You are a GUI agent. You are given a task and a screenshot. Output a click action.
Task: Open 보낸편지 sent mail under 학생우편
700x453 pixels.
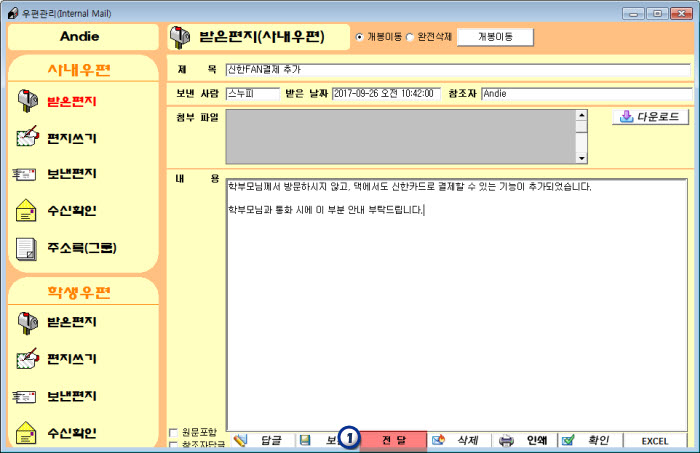(x=70, y=396)
